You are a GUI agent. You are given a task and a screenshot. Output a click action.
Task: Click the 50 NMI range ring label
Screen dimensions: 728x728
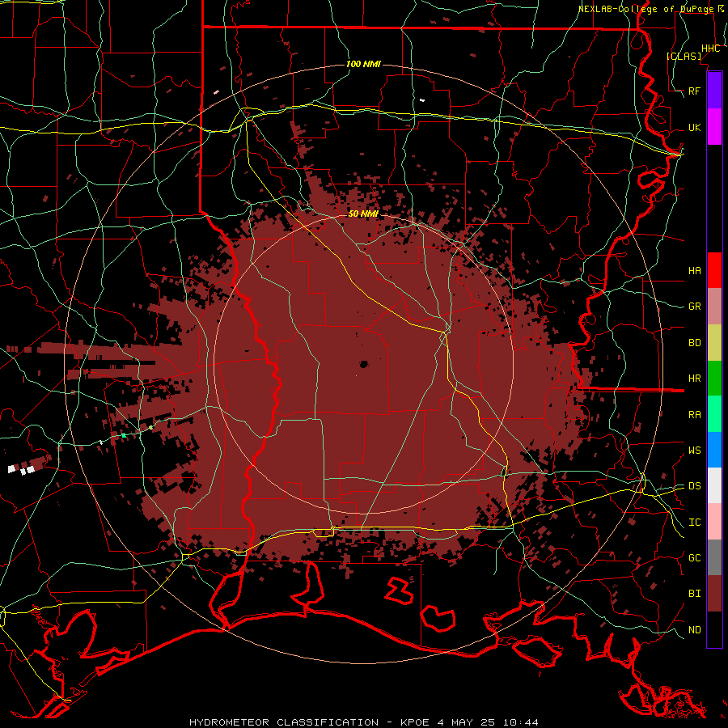click(x=363, y=214)
